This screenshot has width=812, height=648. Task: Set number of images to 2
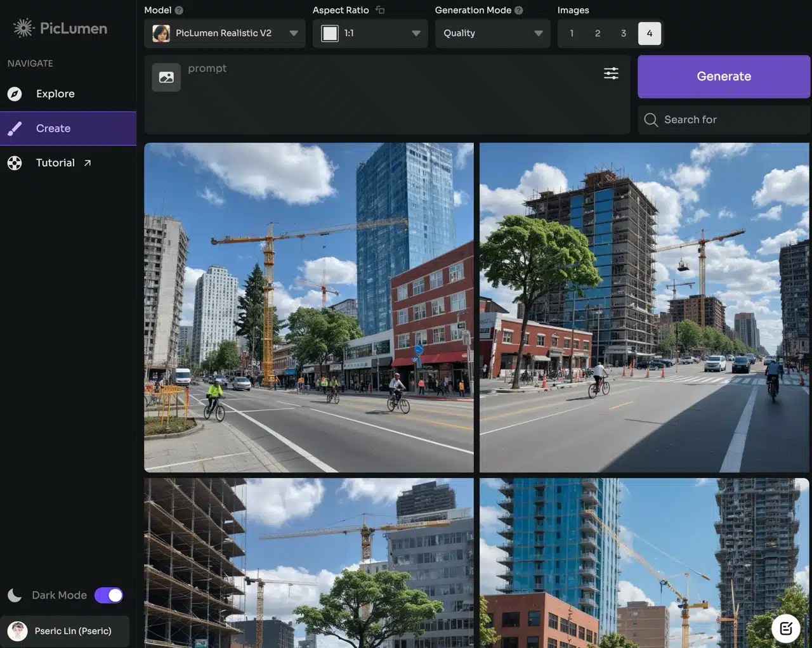pyautogui.click(x=598, y=34)
